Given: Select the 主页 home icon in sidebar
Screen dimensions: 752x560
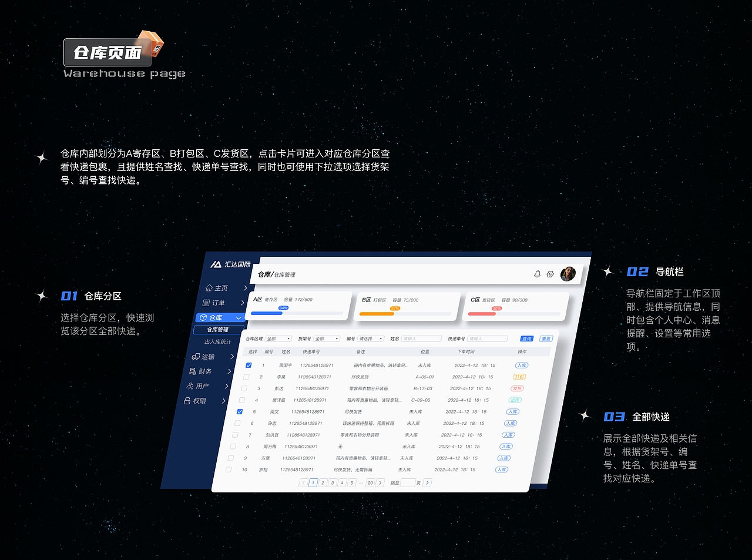Looking at the screenshot, I should click(x=209, y=288).
